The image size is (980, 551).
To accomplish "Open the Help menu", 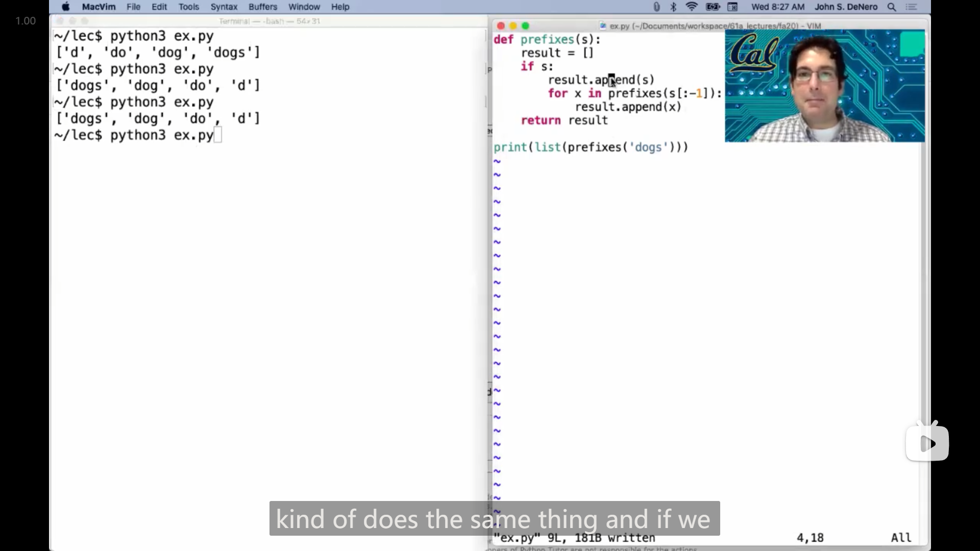I will coord(340,7).
